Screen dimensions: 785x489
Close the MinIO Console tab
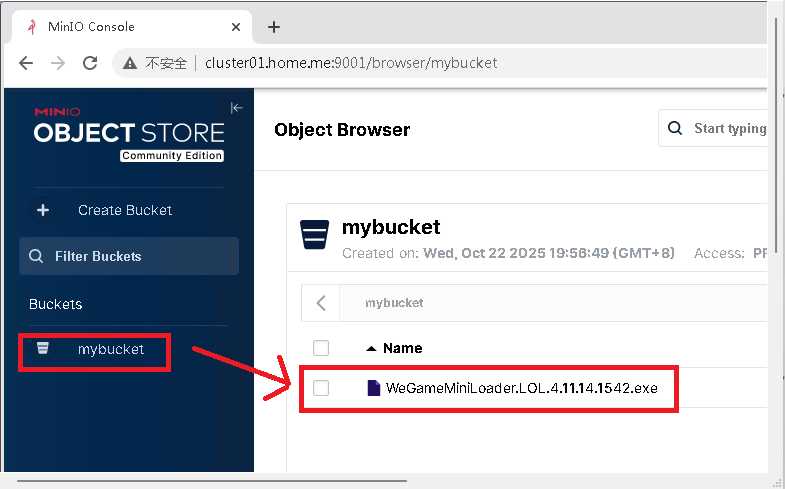click(236, 27)
